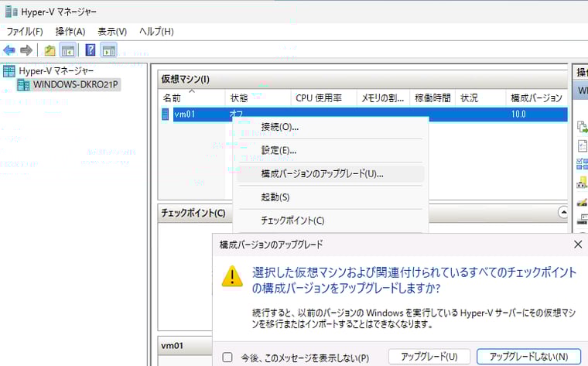Select WINDOWS-DKRO21P in the tree
The height and width of the screenshot is (366, 588).
[75, 85]
